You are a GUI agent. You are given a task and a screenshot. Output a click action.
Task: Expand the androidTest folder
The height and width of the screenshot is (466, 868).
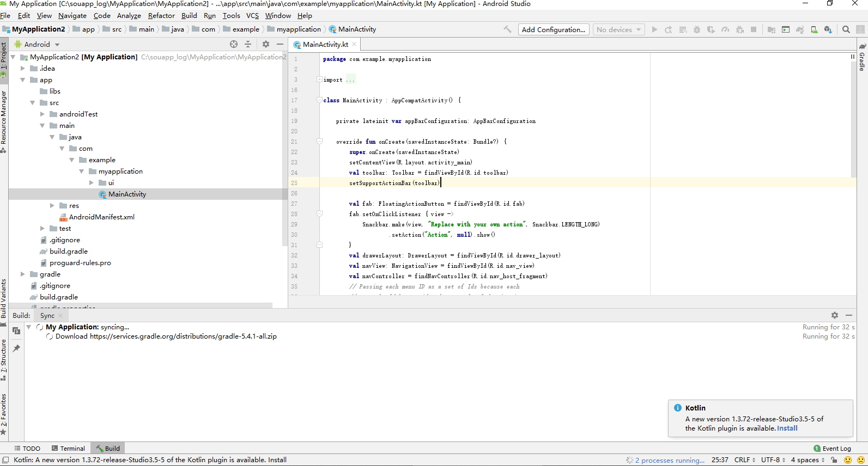click(x=43, y=114)
